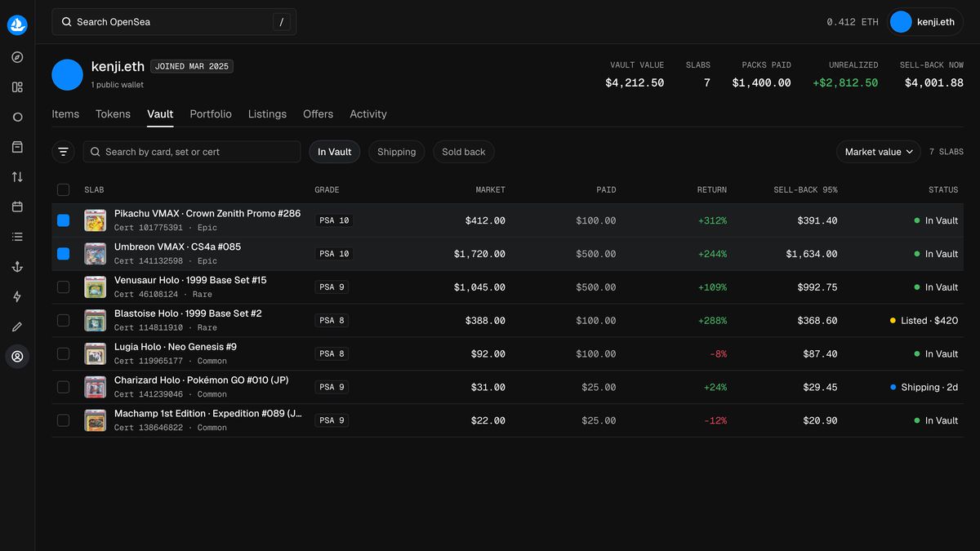Switch to the Items tab
Screen dimensions: 980x551
[x=65, y=114]
